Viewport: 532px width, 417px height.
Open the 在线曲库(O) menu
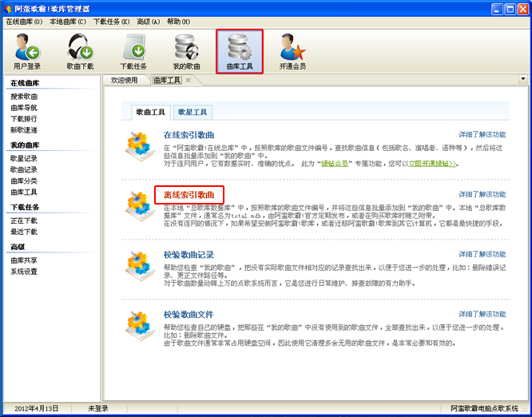[x=24, y=22]
